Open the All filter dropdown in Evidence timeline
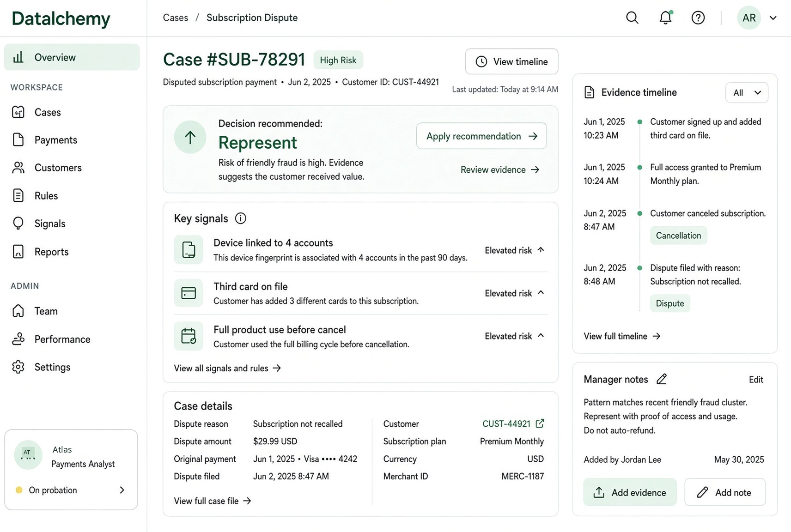 coord(747,93)
